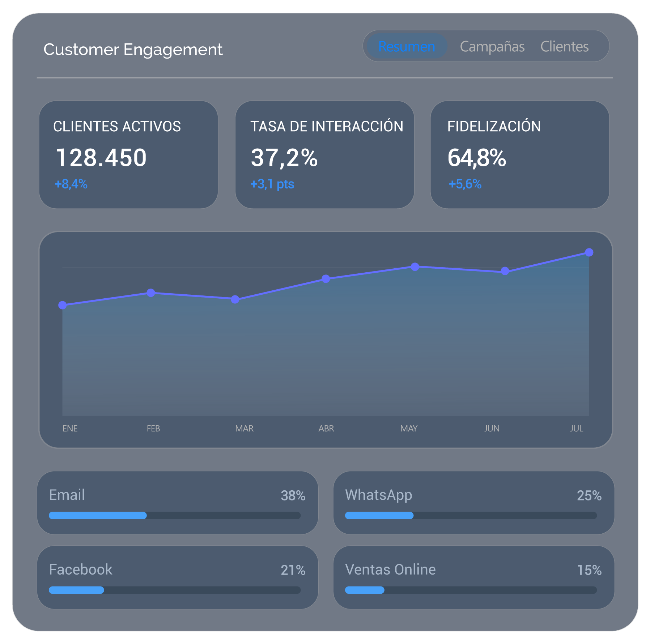Select the JUL data point on chart
650x644 pixels.
pos(589,252)
